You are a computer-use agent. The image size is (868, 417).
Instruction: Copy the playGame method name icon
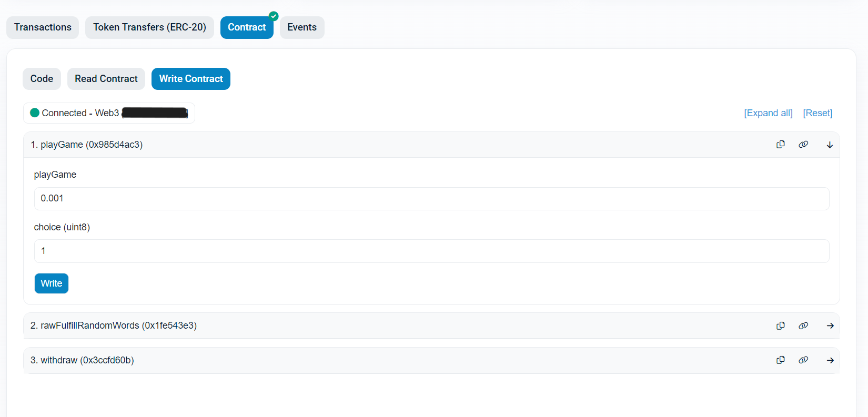click(781, 145)
